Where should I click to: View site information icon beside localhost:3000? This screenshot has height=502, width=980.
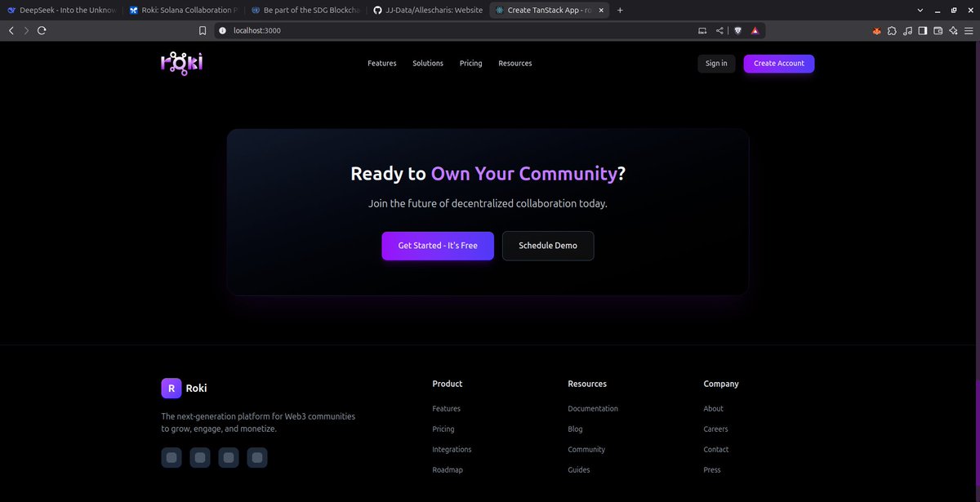[x=222, y=30]
